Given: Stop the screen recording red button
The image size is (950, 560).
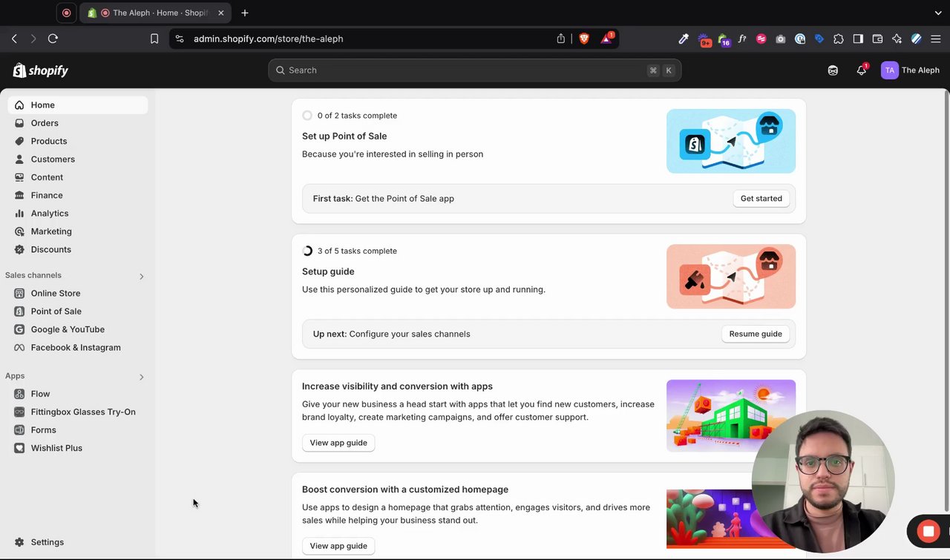Looking at the screenshot, I should tap(928, 531).
